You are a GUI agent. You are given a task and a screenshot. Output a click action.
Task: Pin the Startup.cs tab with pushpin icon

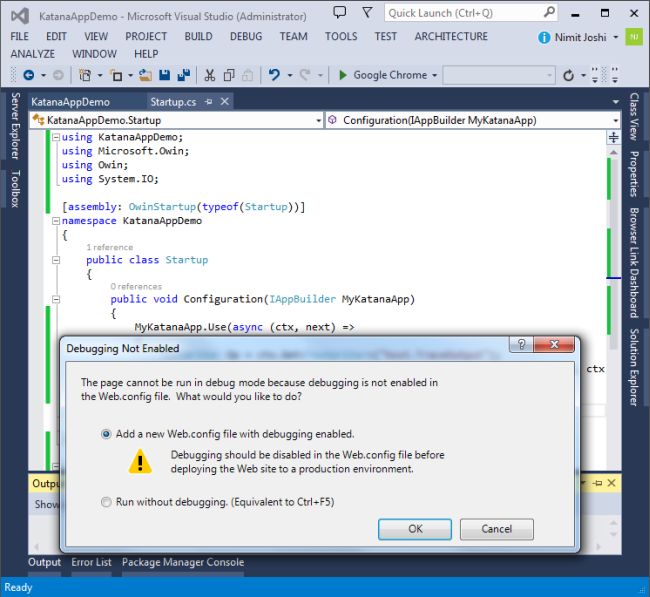pyautogui.click(x=209, y=102)
